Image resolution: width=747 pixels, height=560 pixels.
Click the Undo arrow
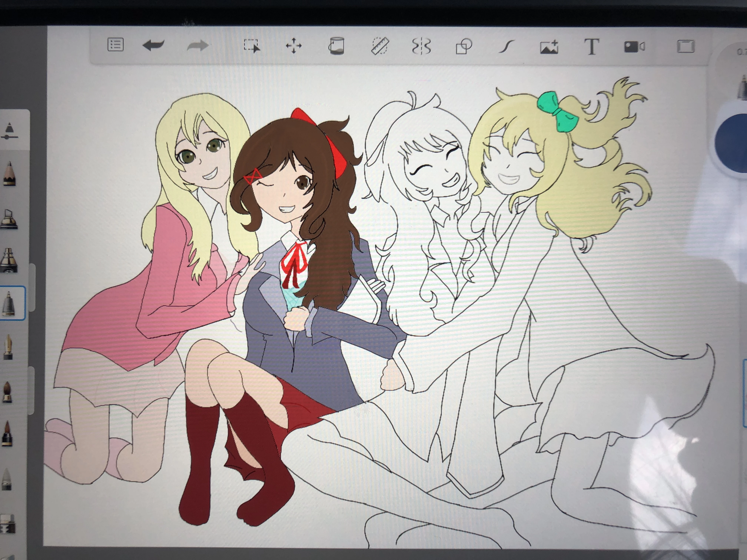click(154, 45)
